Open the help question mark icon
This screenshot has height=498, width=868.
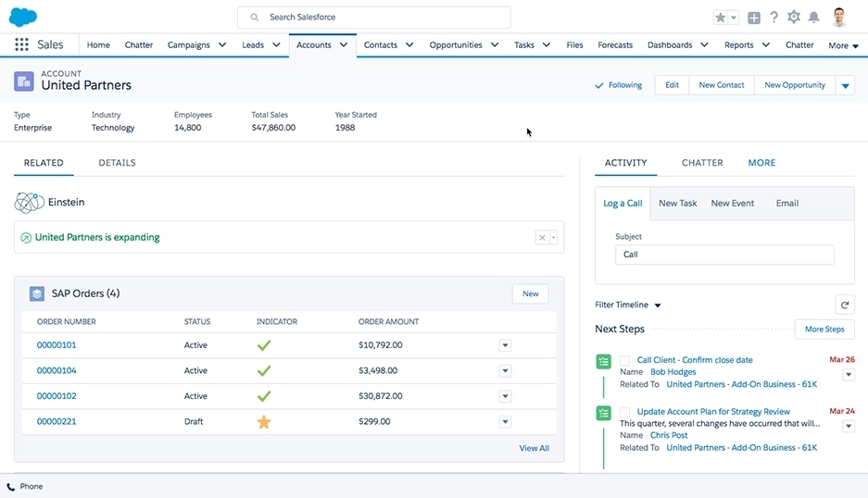pos(774,18)
